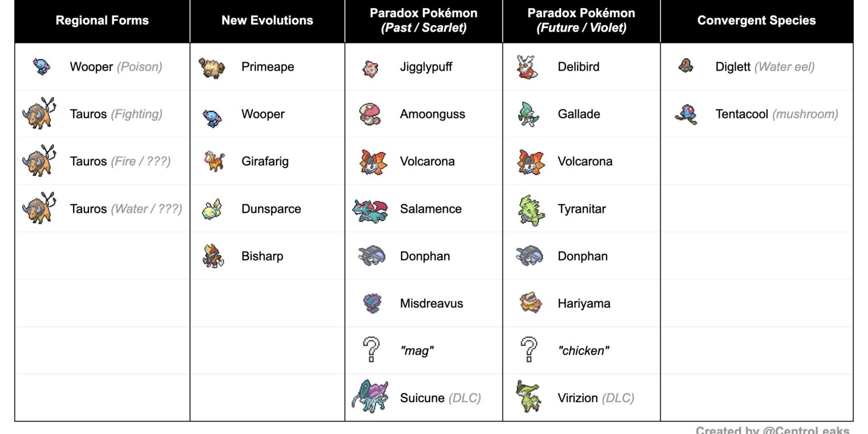Click the Amoonguss mushroom sprite
The image size is (868, 434).
coord(370,114)
